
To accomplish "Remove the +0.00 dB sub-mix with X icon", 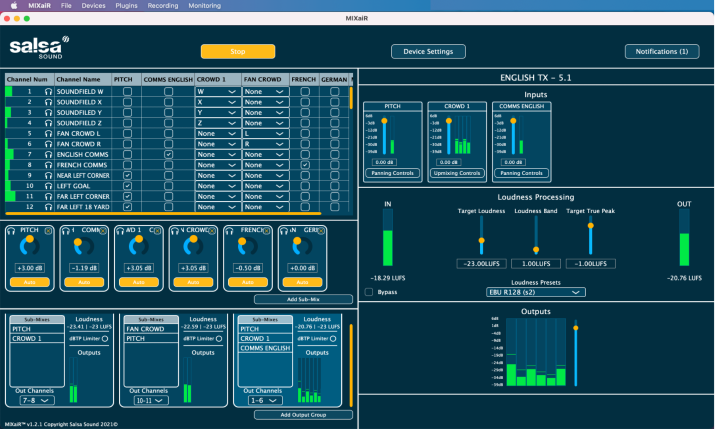I will (321, 231).
